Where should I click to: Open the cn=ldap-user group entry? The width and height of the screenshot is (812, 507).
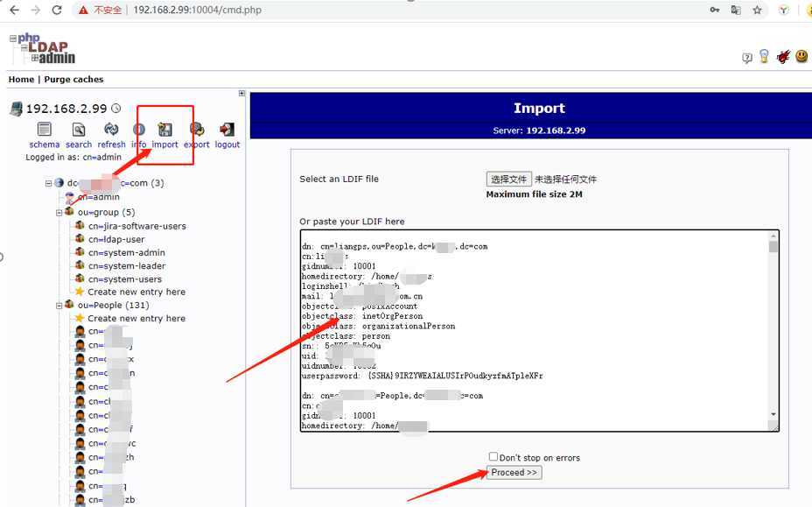point(116,240)
